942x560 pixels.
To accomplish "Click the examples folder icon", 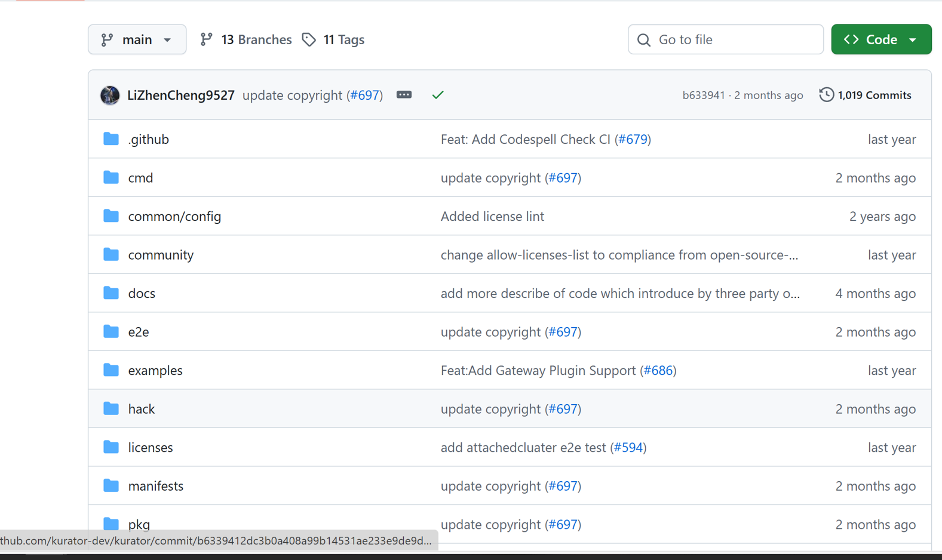I will (x=111, y=370).
